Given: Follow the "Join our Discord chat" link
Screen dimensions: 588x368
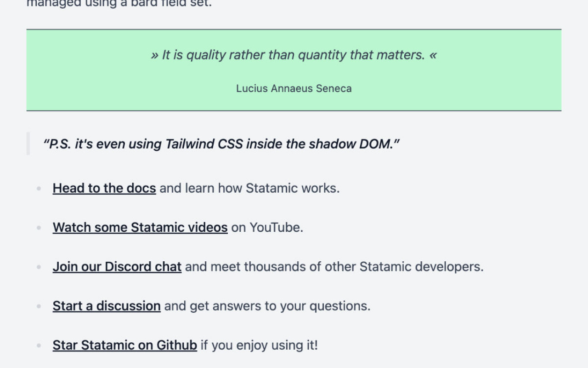Looking at the screenshot, I should coord(117,267).
